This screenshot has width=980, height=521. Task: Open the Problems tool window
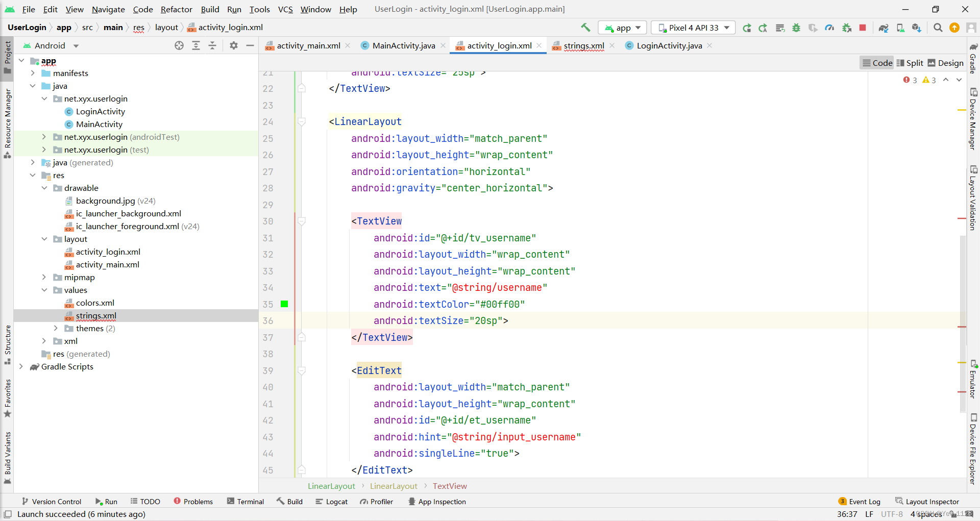(193, 502)
